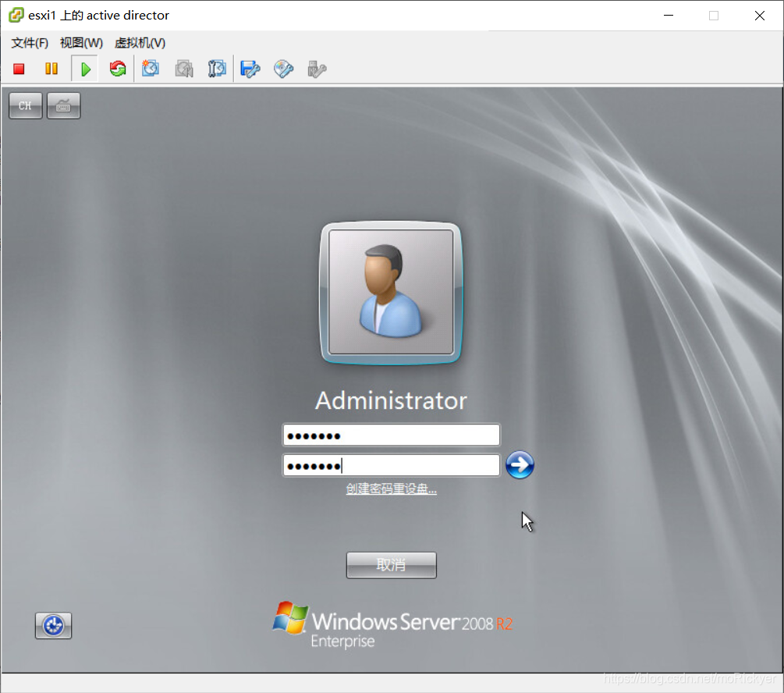Viewport: 784px width, 693px height.
Task: Click the USB device connect icon
Action: click(x=317, y=69)
